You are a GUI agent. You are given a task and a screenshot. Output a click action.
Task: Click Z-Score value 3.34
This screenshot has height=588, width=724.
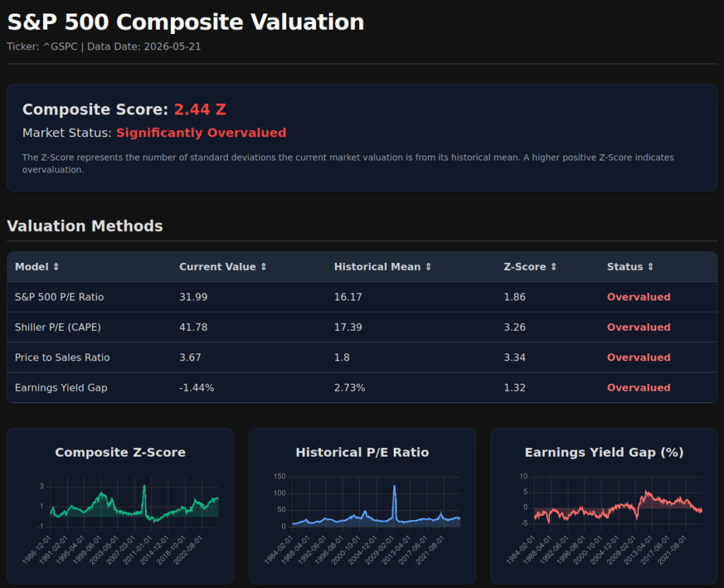pyautogui.click(x=515, y=357)
